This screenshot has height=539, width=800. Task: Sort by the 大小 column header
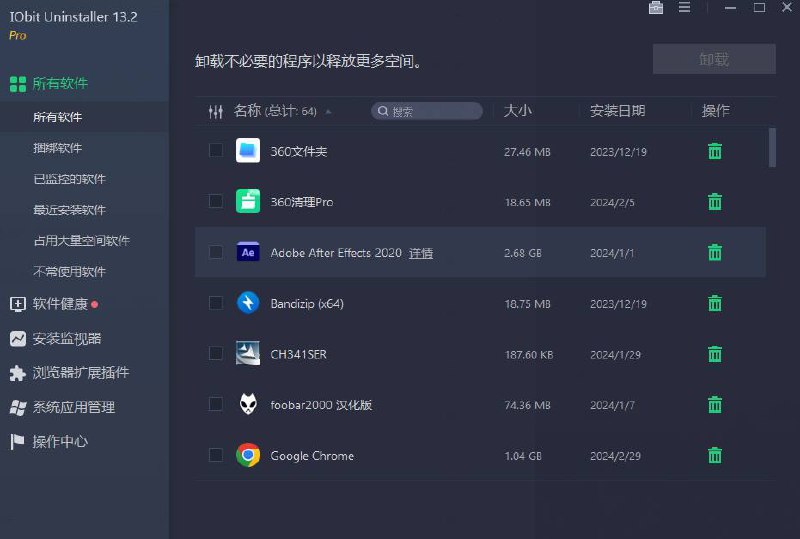click(x=517, y=111)
